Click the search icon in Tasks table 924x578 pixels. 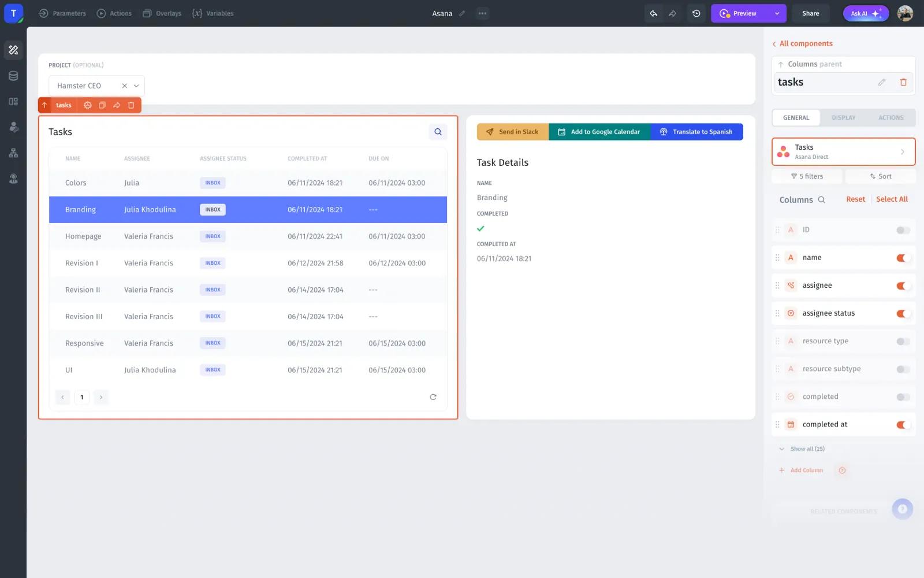438,132
